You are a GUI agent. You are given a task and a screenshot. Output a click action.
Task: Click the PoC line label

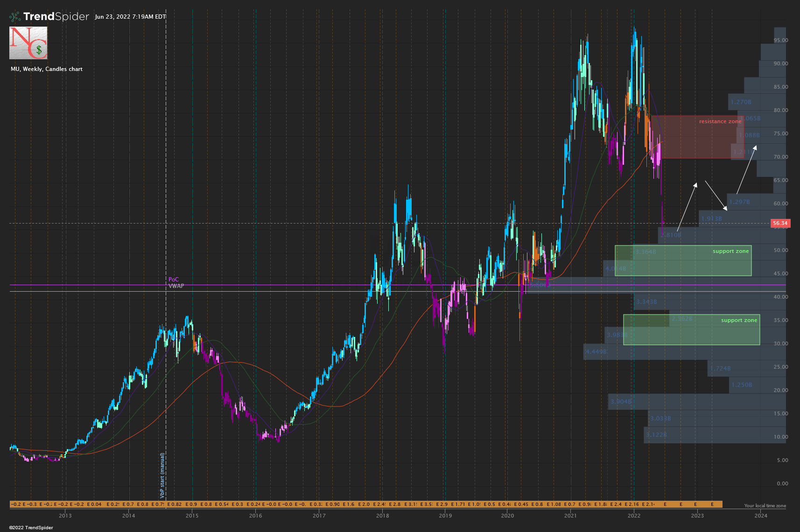point(174,280)
